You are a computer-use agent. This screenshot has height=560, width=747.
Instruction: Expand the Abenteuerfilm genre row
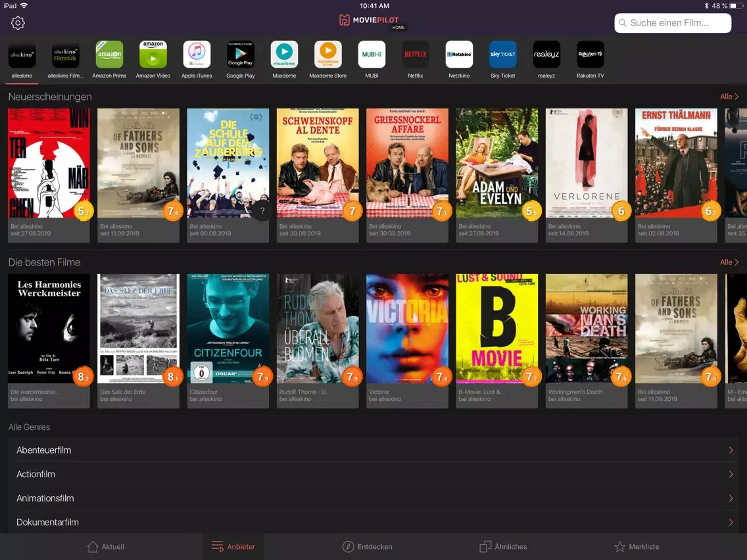click(x=373, y=450)
